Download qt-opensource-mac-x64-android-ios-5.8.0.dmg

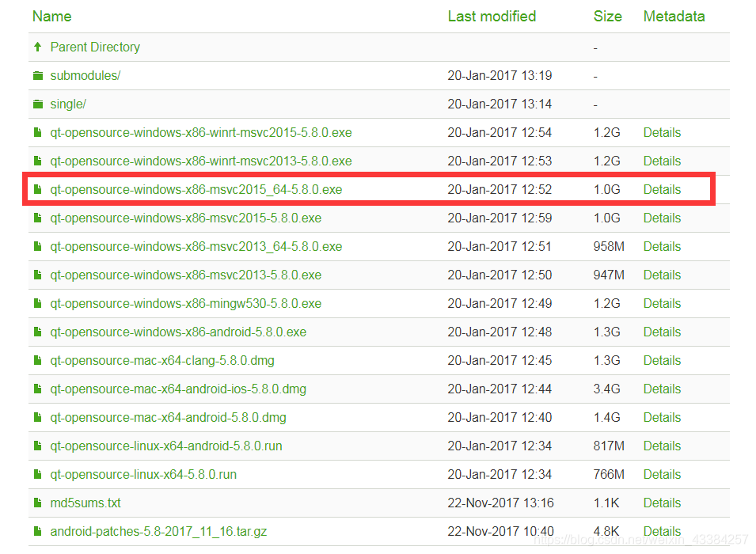tap(178, 389)
